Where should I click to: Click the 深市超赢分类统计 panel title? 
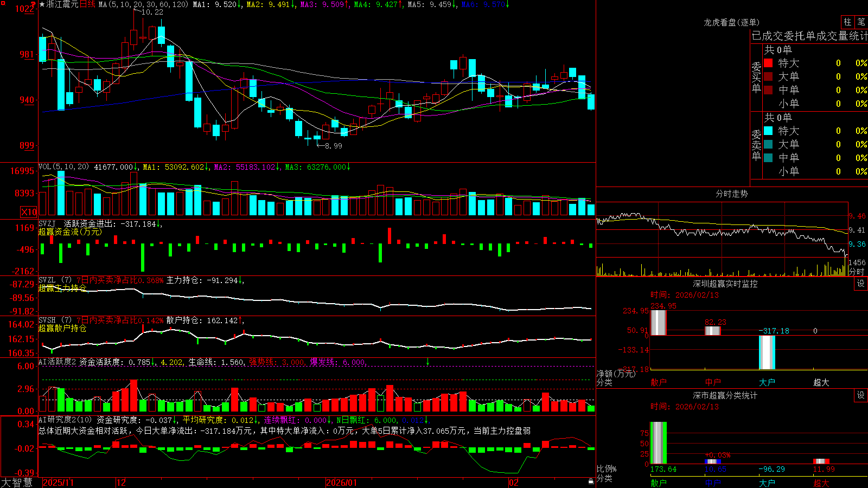(725, 395)
